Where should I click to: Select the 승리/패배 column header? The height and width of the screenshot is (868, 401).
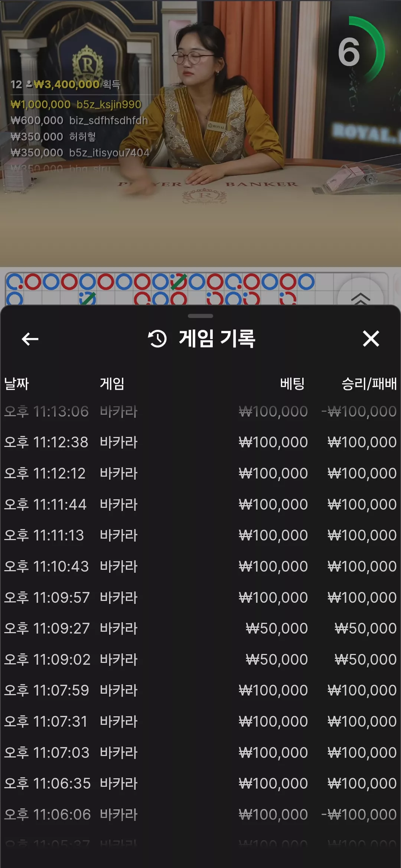coord(369,384)
